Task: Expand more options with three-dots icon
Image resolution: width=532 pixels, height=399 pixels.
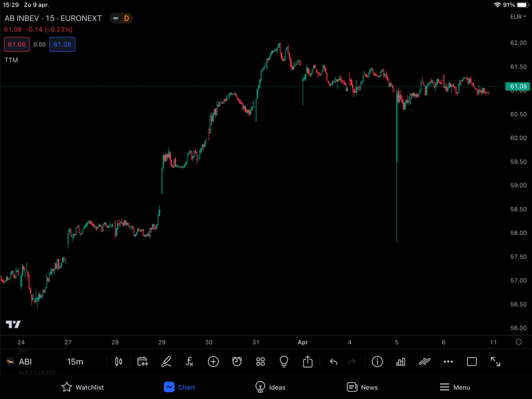Action: [448, 362]
